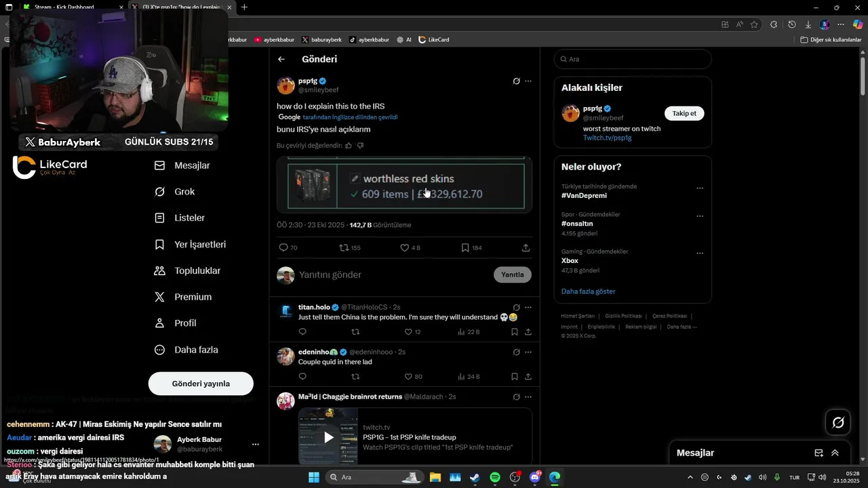Viewport: 868px width, 488px height.
Task: Click reply icon under titan.holo's comment
Action: click(302, 332)
